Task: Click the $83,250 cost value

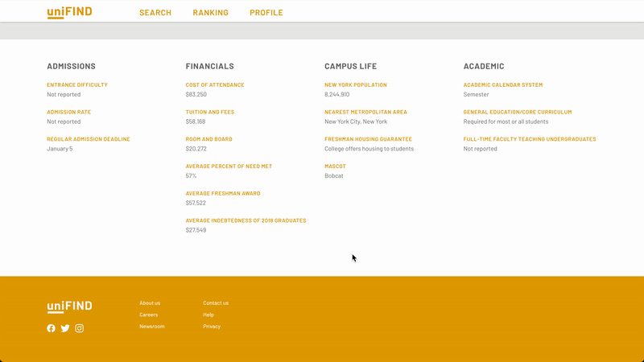Action: pyautogui.click(x=196, y=94)
